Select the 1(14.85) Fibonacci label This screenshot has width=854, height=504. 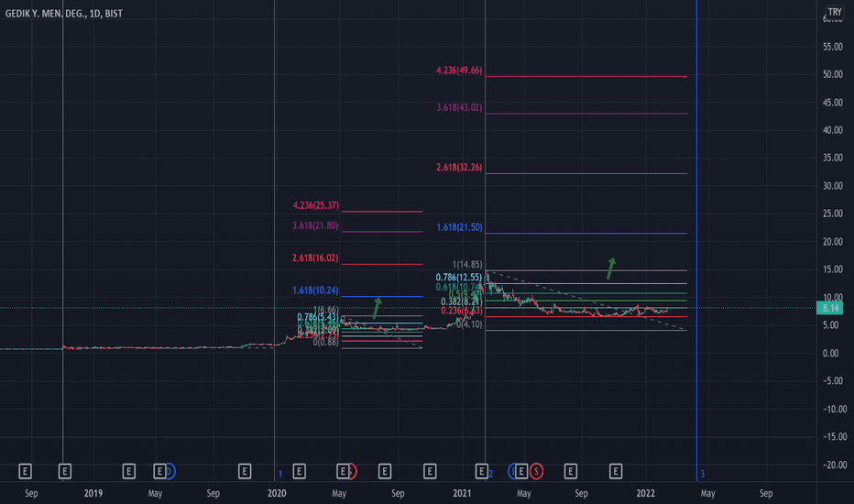[x=467, y=264]
